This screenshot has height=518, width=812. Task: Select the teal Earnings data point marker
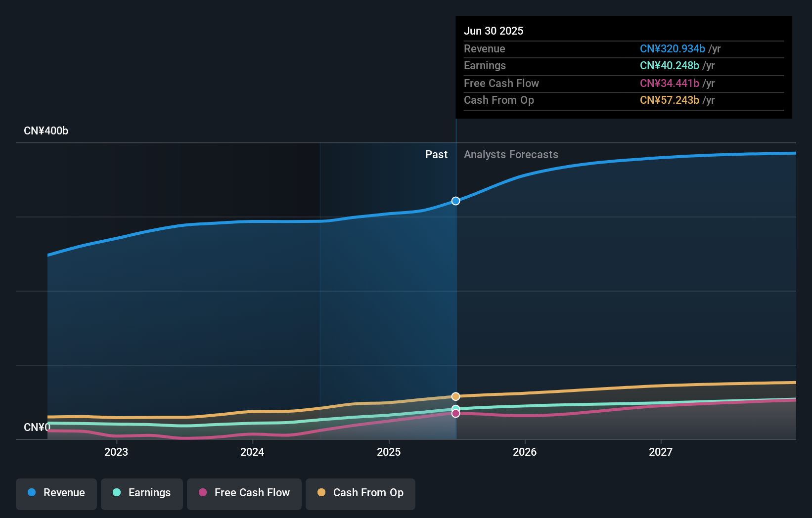pyautogui.click(x=455, y=407)
